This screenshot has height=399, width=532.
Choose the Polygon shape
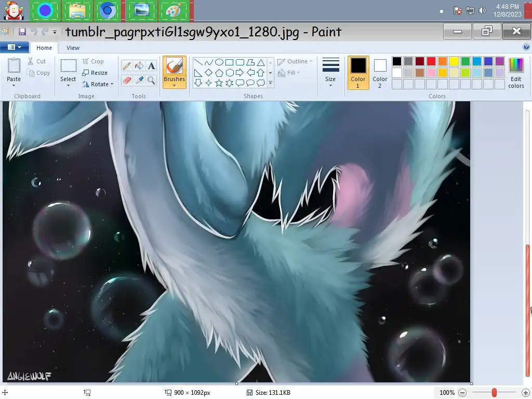[x=250, y=62]
